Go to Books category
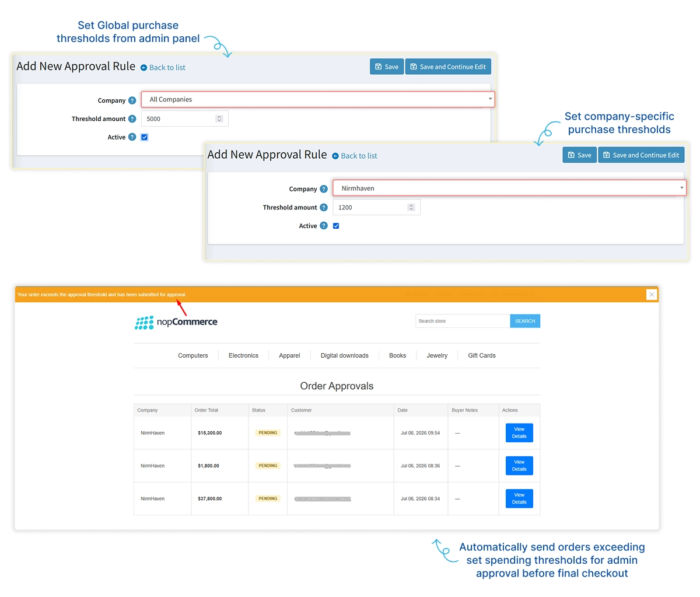 point(398,355)
